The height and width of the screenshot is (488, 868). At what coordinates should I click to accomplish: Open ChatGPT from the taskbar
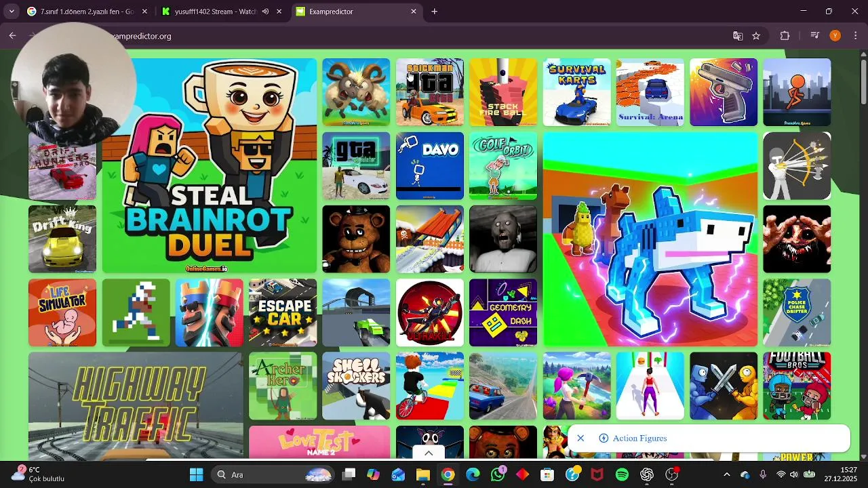point(647,474)
